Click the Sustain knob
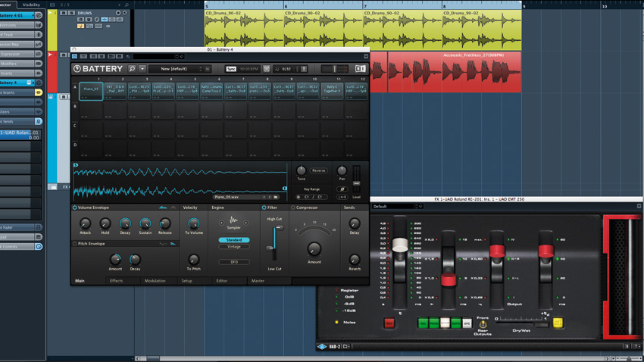 coord(145,223)
